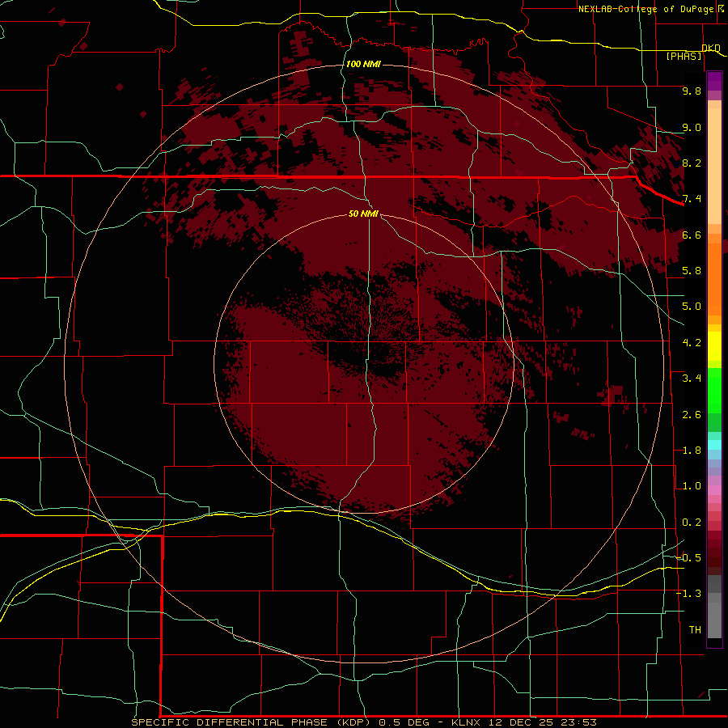
Task: Click the KLNX station identifier in the caption
Action: (466, 722)
